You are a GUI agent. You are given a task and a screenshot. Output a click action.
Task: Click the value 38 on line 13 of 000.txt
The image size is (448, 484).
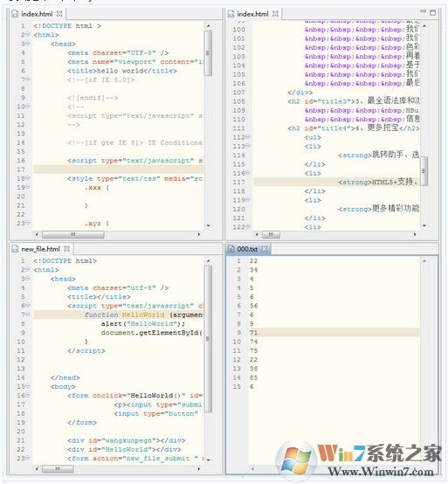[x=253, y=369]
